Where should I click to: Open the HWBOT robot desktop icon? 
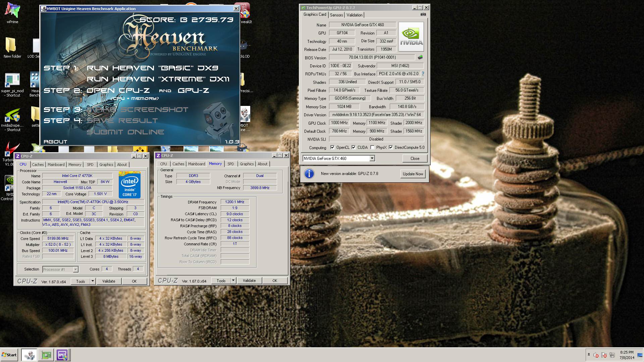245,118
